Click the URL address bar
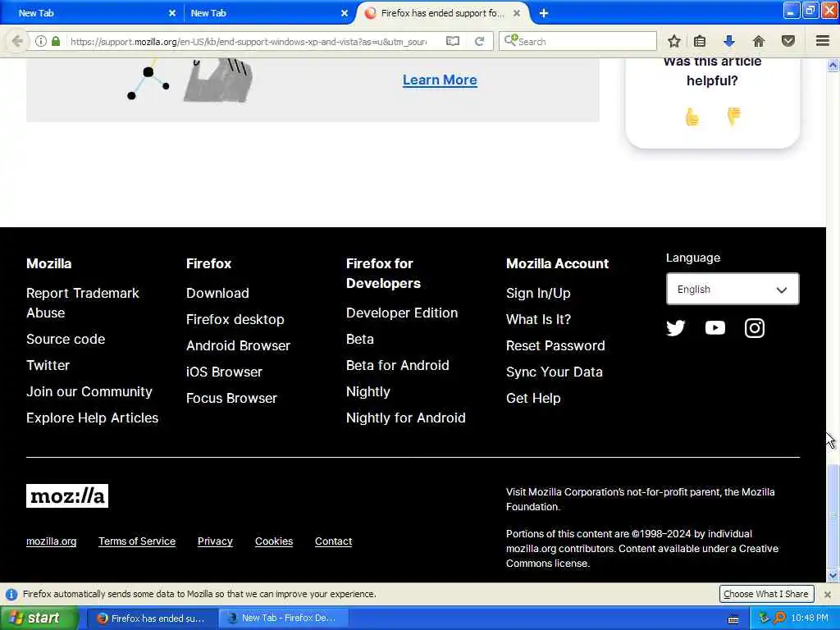840x630 pixels. (x=248, y=41)
